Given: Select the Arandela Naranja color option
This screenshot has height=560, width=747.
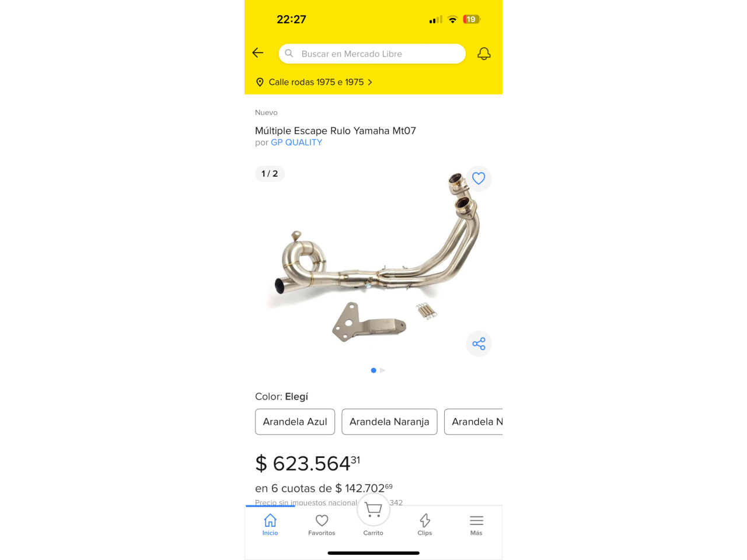Looking at the screenshot, I should [389, 422].
